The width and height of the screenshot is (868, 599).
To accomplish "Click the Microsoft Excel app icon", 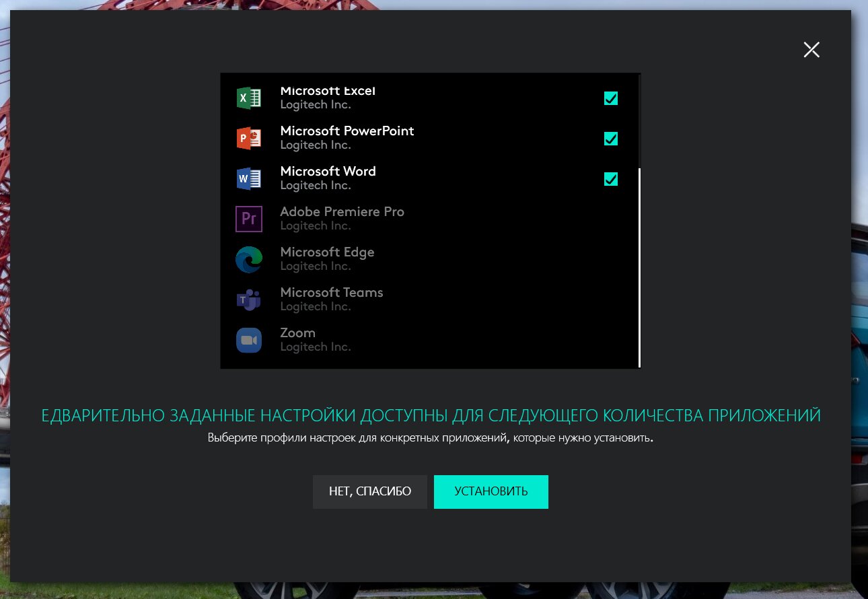I will (x=249, y=98).
